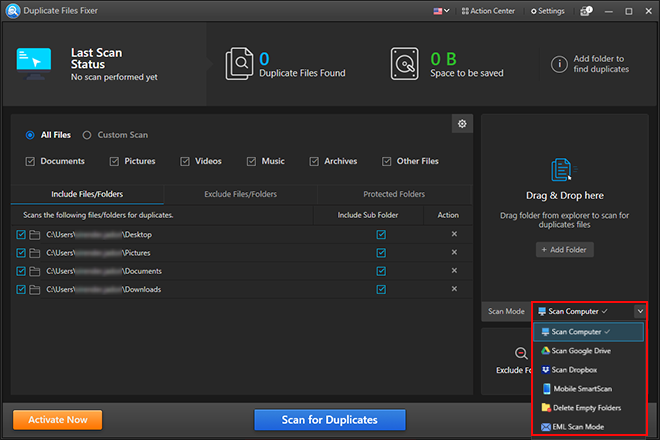The height and width of the screenshot is (440, 660).
Task: Open the language flag selector
Action: pos(441,11)
